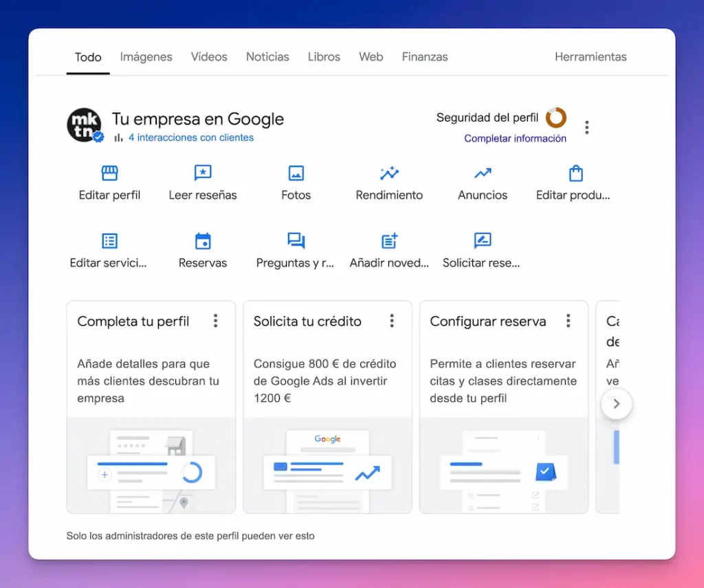
Task: Open Preguntas y respuestas
Action: [x=296, y=249]
